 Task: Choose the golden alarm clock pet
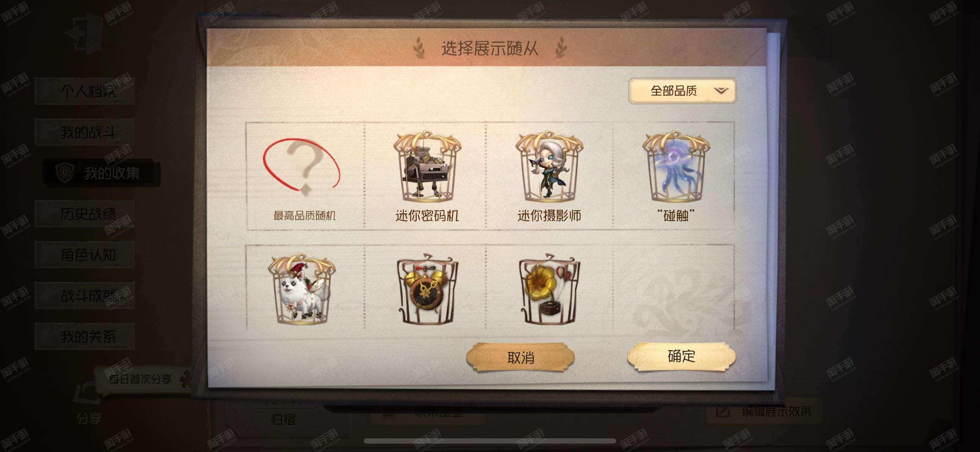pos(426,289)
